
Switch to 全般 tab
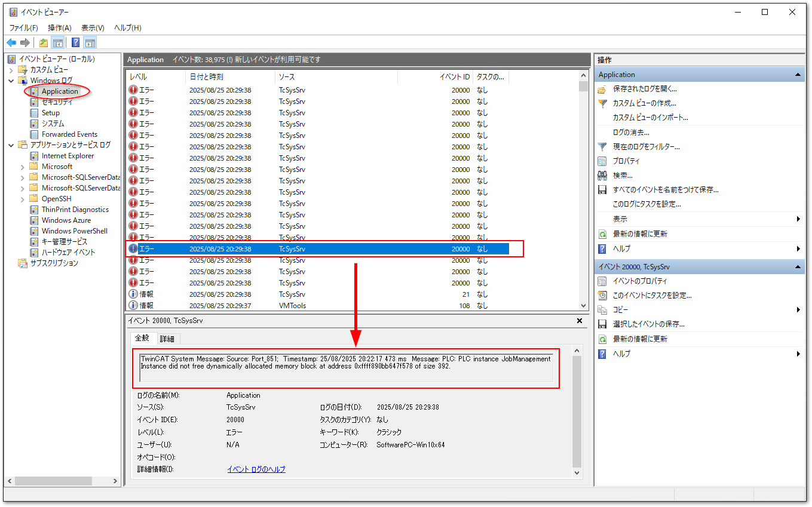point(142,338)
